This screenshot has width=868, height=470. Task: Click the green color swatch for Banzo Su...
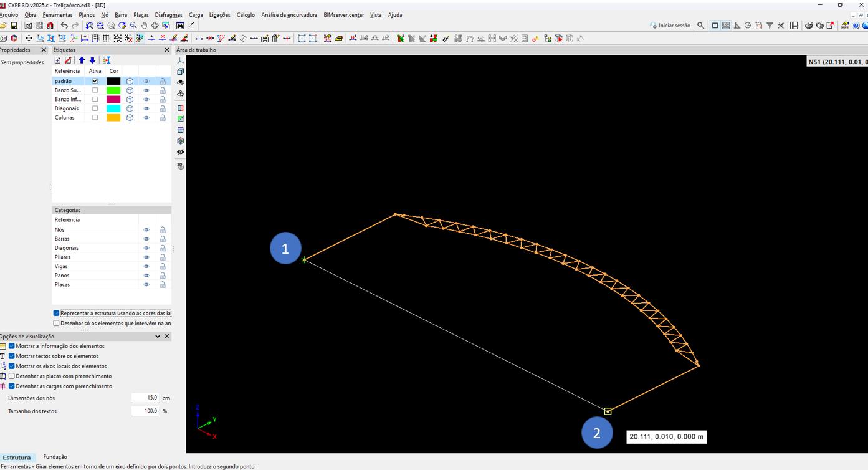(113, 90)
